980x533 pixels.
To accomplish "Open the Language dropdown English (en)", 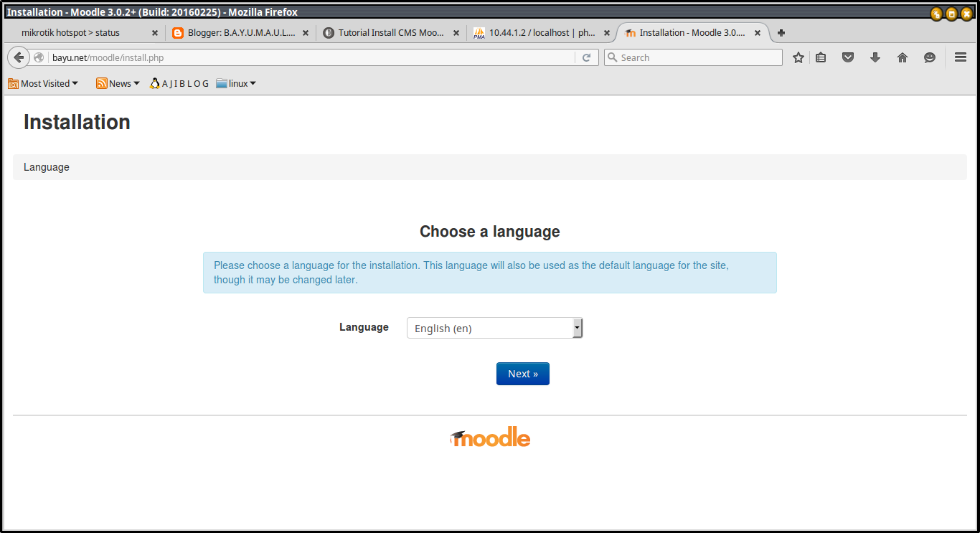I will [494, 328].
